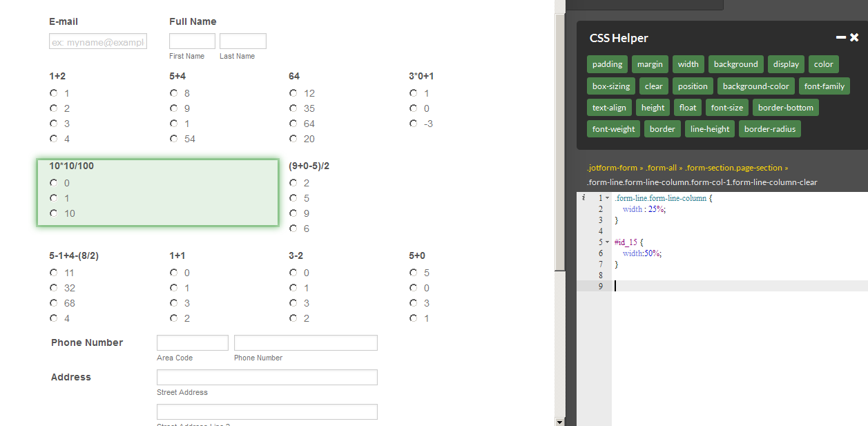Insert the box-sizing CSS property
868x426 pixels.
(611, 86)
